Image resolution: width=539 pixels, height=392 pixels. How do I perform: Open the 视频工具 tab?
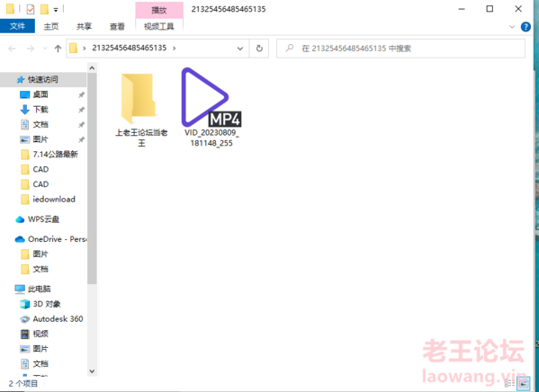158,26
